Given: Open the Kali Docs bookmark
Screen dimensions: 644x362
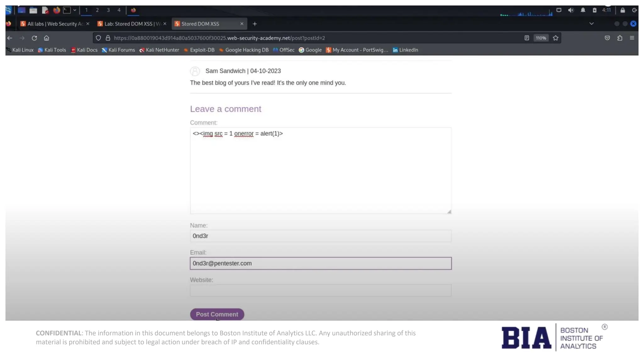Looking at the screenshot, I should coord(84,50).
